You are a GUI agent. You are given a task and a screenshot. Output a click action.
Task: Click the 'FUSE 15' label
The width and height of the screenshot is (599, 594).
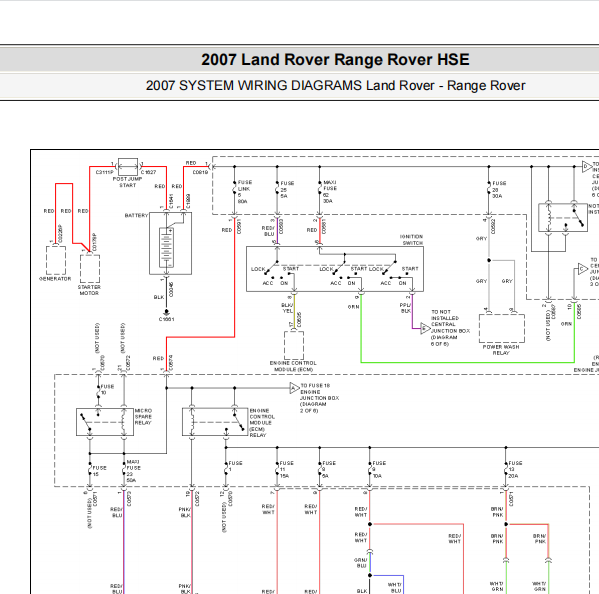click(99, 471)
